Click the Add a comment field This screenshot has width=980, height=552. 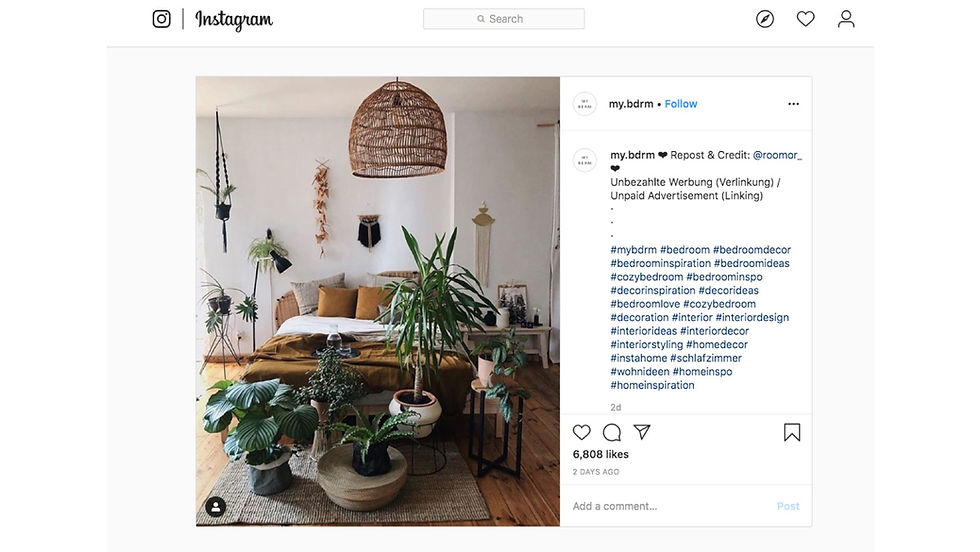click(x=669, y=506)
